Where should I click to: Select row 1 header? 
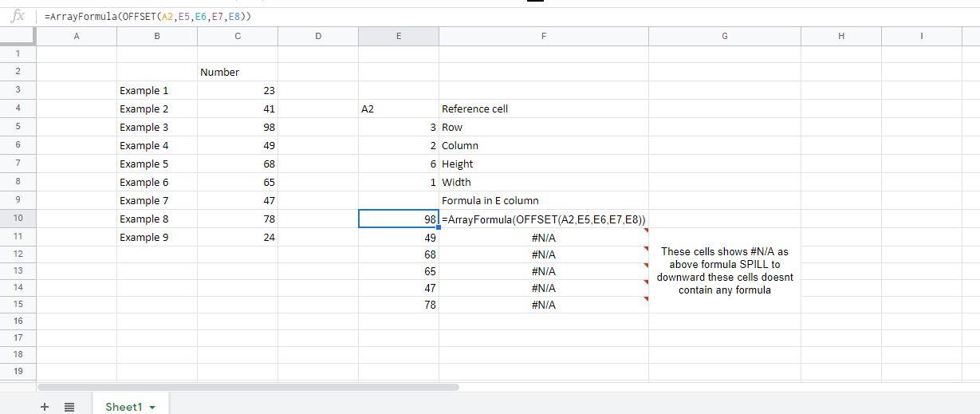tap(18, 53)
